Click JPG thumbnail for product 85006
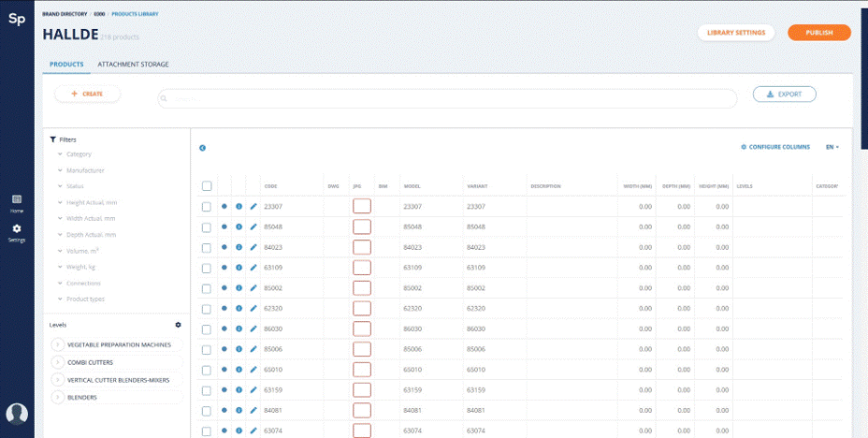This screenshot has height=438, width=868. 362,349
